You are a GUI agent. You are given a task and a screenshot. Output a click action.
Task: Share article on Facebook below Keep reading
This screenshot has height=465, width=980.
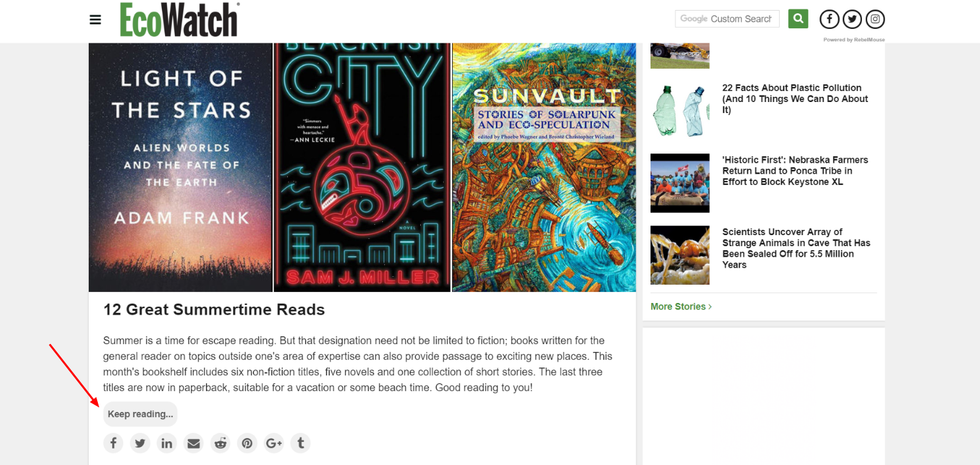click(113, 443)
